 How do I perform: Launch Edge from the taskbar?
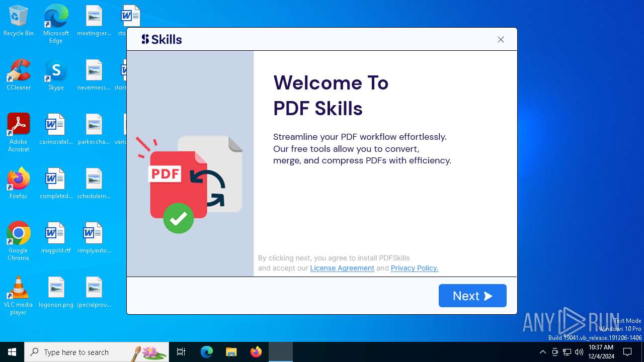[x=207, y=352]
